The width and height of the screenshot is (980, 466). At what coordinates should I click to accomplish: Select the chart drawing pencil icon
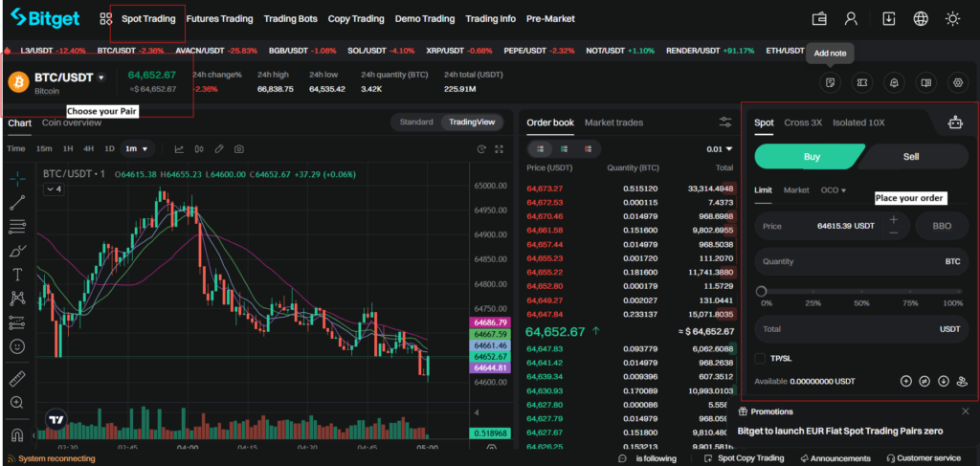219,149
